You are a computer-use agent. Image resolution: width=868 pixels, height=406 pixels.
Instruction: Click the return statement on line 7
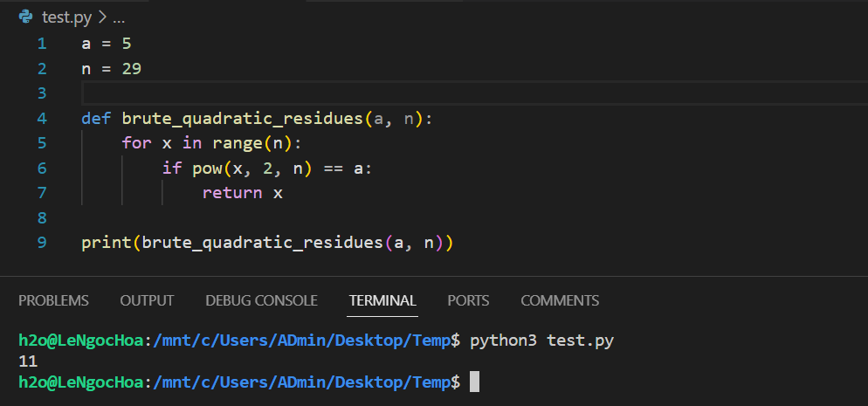pos(231,192)
